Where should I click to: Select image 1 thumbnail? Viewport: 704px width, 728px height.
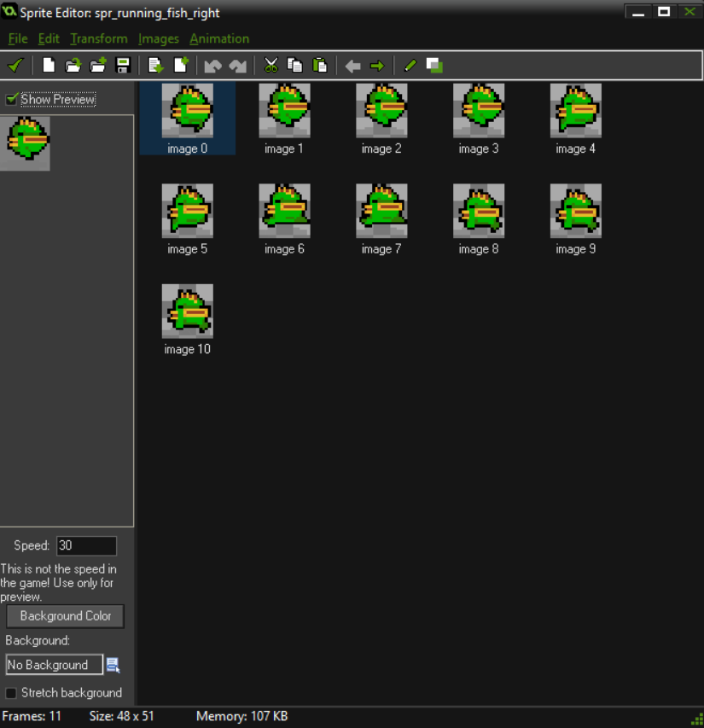tap(284, 110)
